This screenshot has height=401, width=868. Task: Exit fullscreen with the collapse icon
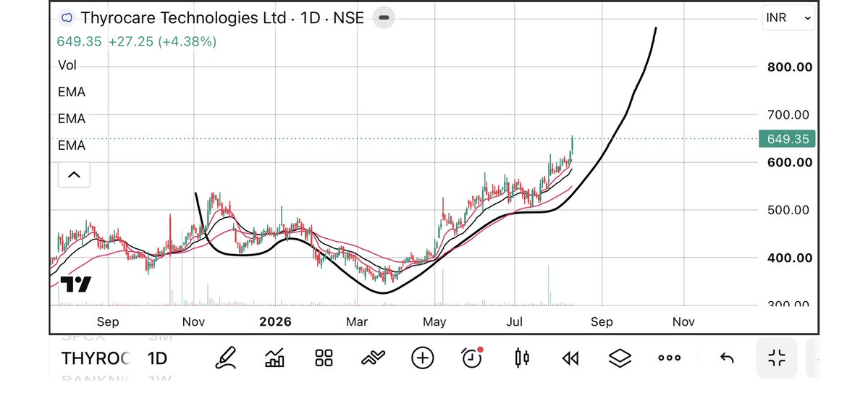[x=777, y=358]
